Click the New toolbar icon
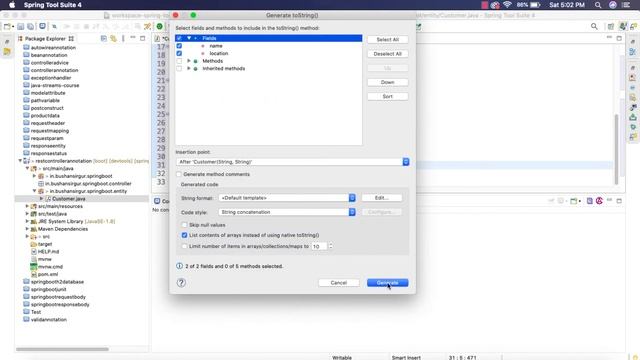Screen dimensions: 640x360 pyautogui.click(x=7, y=27)
